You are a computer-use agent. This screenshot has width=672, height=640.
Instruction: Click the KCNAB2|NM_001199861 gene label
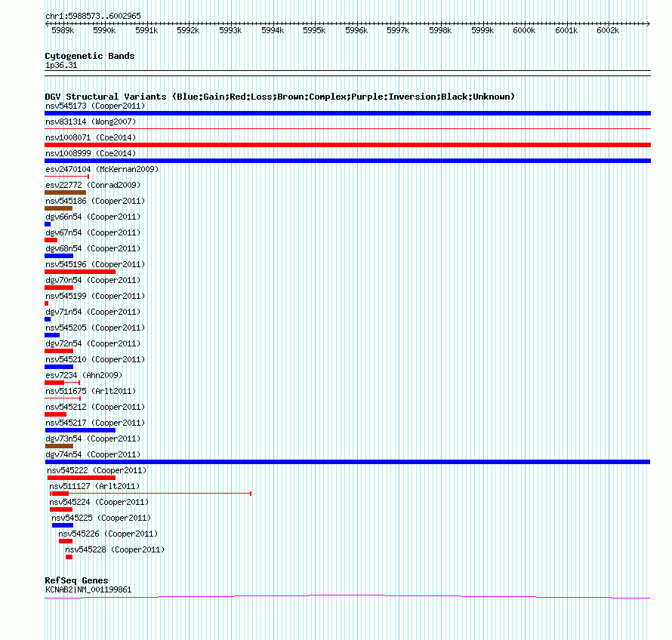88,589
